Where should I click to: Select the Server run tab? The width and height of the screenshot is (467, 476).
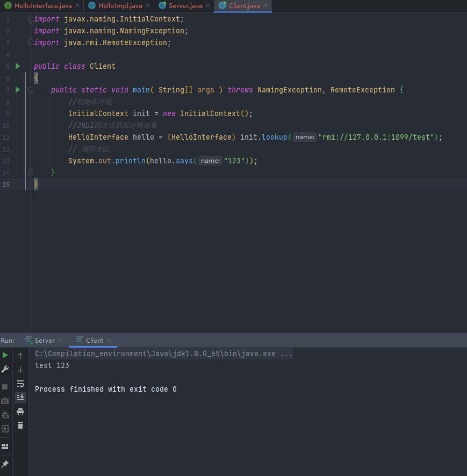(x=44, y=341)
